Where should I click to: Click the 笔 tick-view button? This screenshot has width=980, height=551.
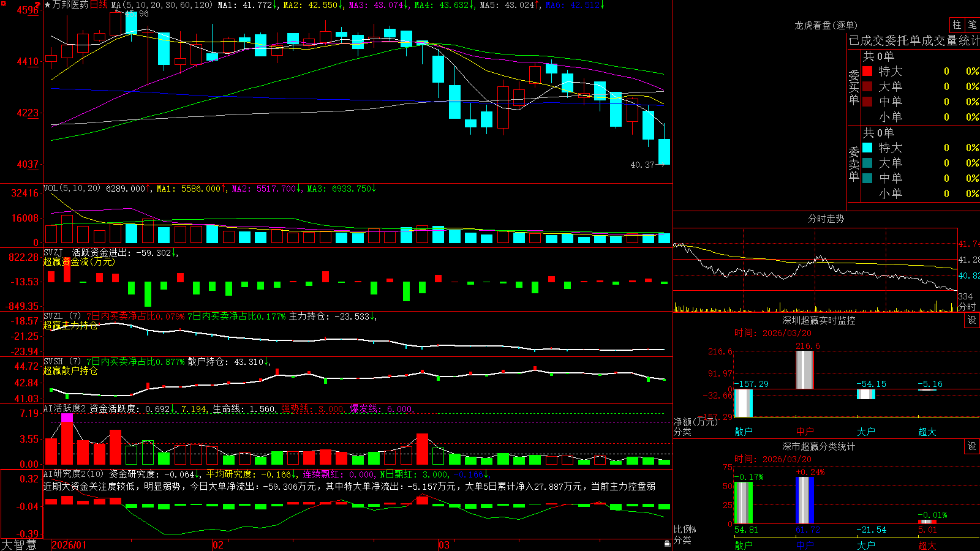(973, 25)
